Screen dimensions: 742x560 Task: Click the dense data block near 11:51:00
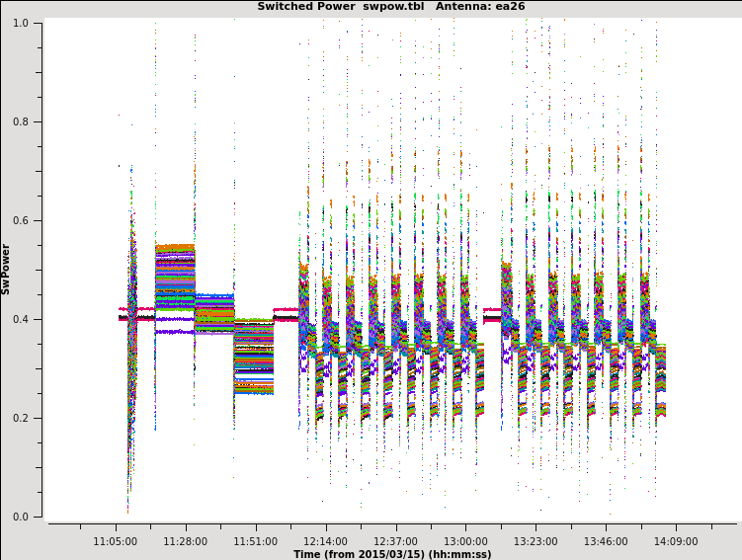pos(254,356)
